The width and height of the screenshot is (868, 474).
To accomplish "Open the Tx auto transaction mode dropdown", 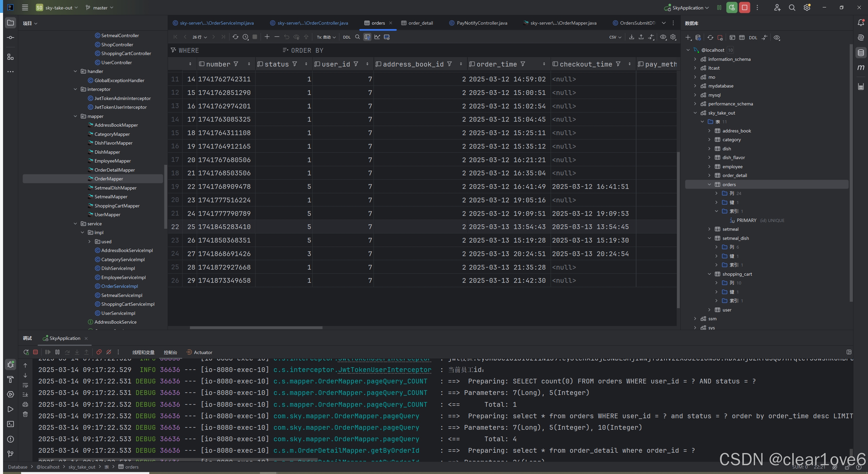I will click(326, 37).
